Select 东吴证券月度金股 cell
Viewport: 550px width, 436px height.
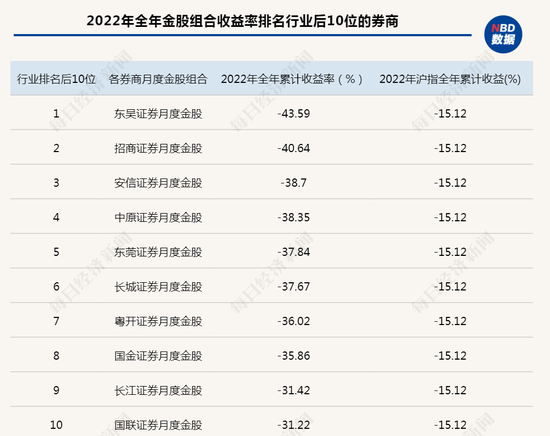pos(158,114)
